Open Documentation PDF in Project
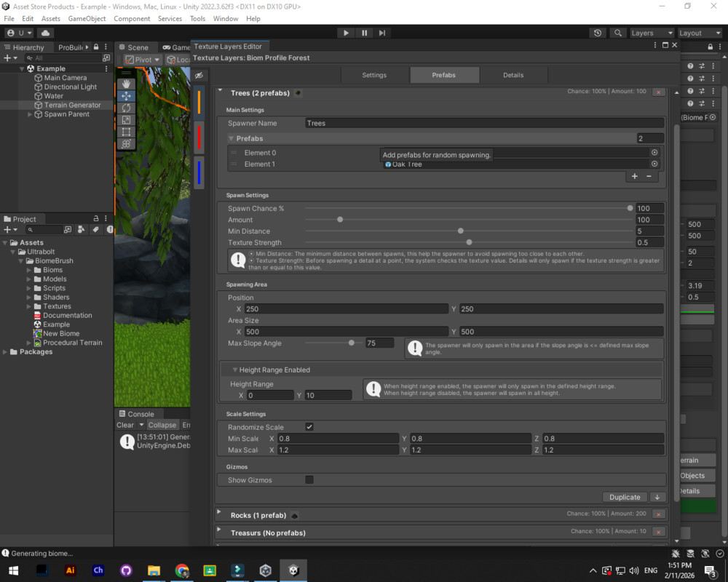Image resolution: width=728 pixels, height=582 pixels. point(67,316)
